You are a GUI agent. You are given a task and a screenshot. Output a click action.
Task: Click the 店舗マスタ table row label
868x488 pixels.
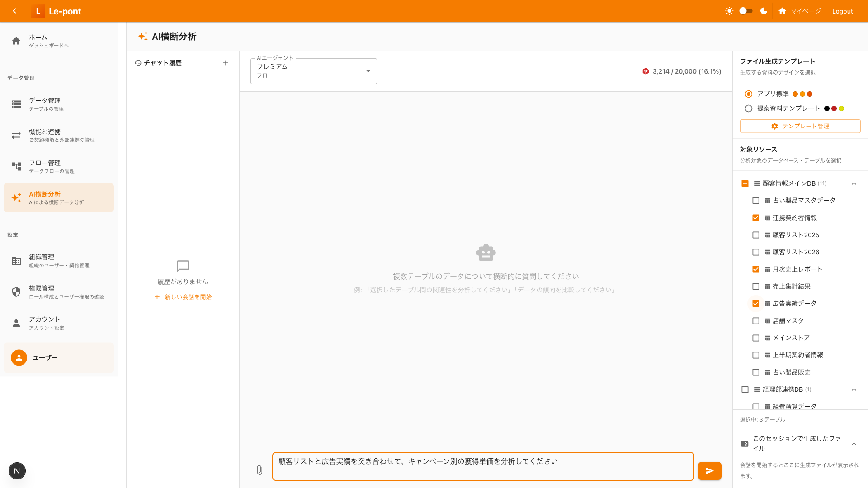point(788,321)
